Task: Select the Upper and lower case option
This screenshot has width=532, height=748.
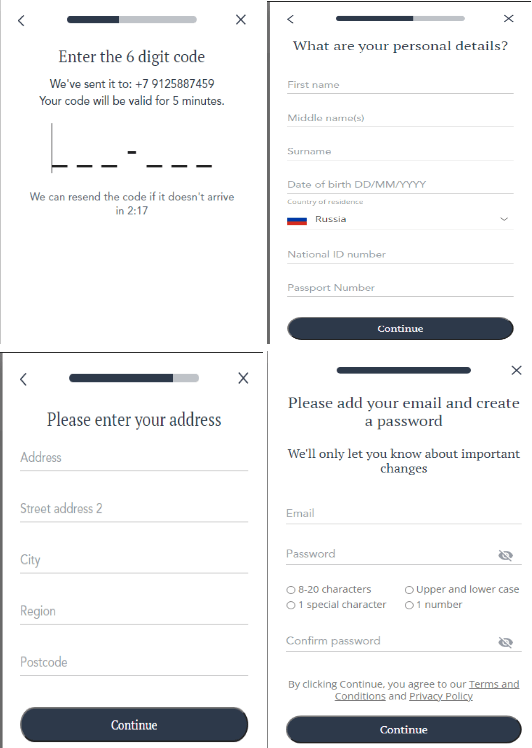Action: [409, 590]
